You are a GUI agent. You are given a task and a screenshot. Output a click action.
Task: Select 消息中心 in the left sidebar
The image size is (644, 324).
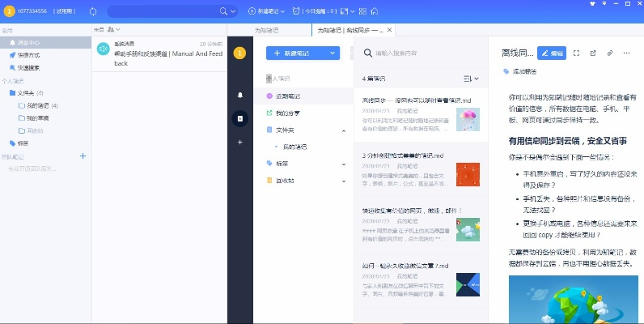[x=45, y=42]
